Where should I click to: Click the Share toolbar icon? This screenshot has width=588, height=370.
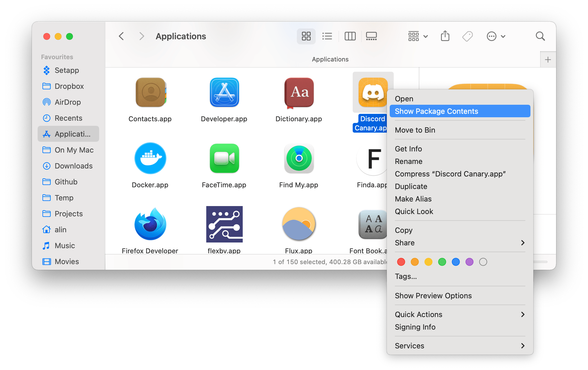point(445,36)
